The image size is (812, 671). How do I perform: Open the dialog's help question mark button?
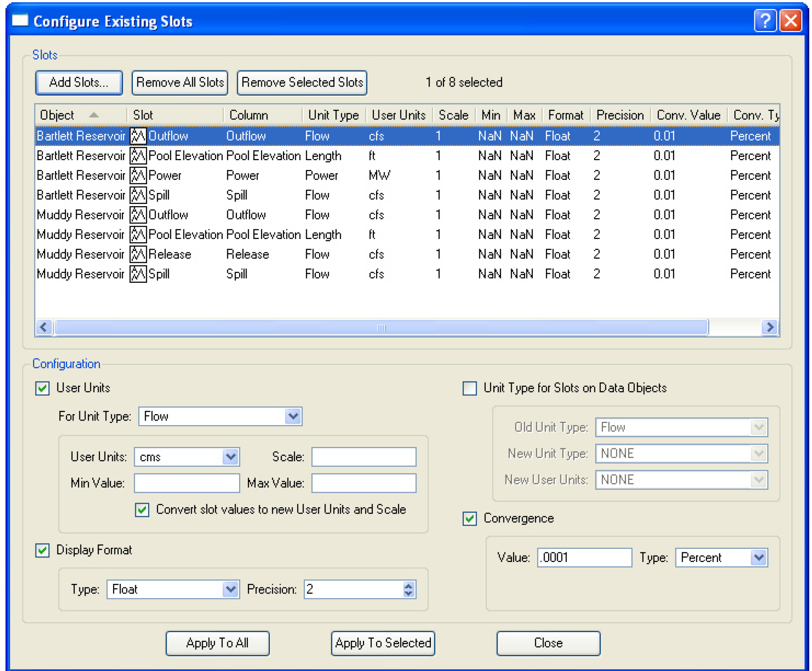[x=765, y=21]
